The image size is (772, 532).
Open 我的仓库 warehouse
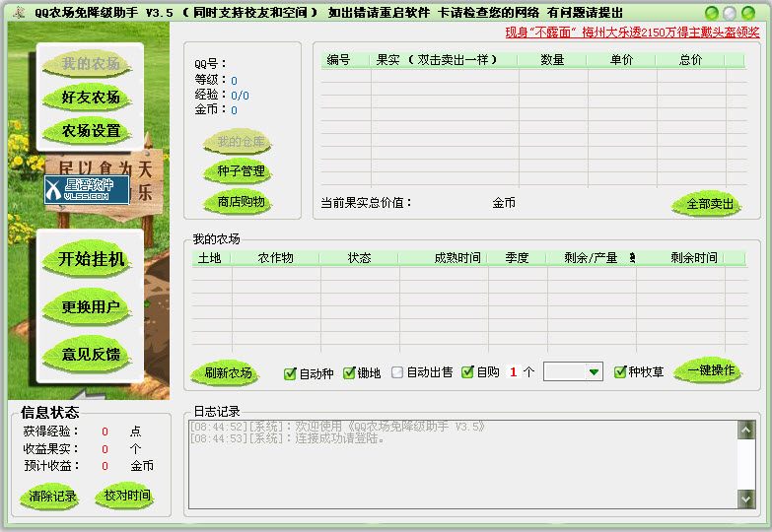(x=239, y=142)
